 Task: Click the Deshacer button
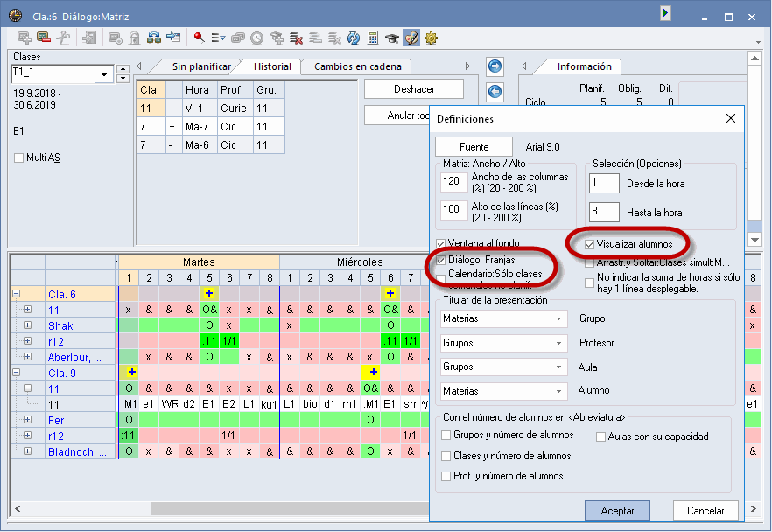414,89
